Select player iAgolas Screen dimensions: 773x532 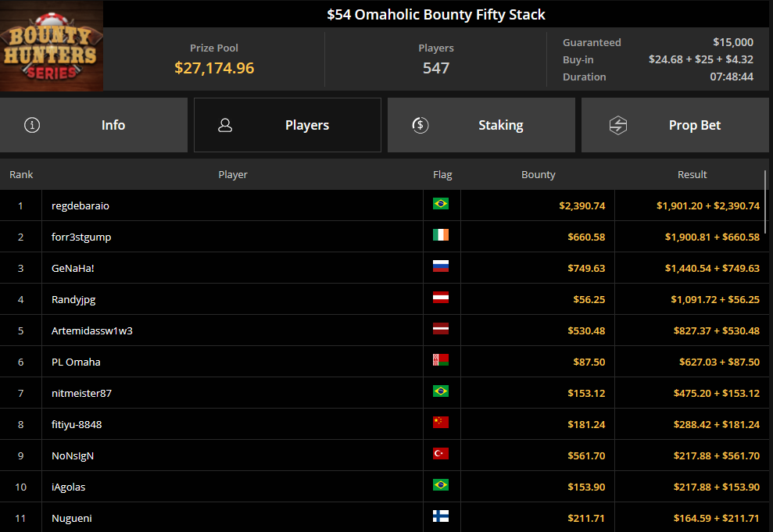(x=69, y=487)
